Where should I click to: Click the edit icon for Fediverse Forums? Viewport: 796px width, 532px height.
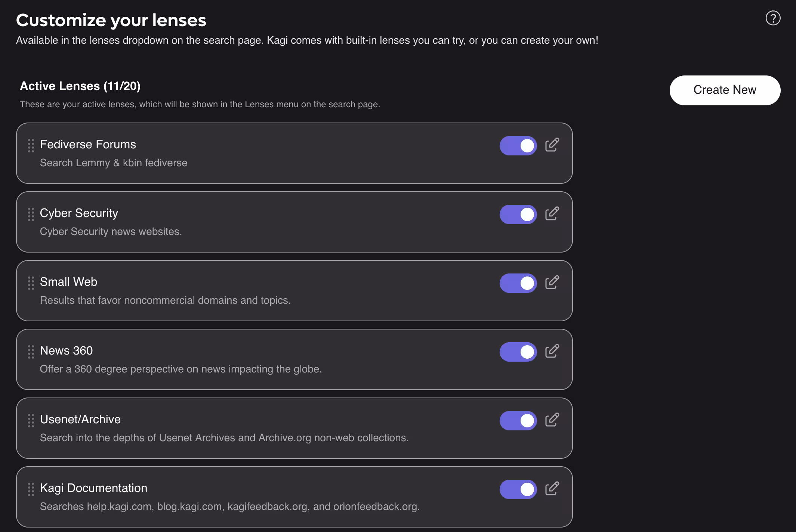coord(552,145)
